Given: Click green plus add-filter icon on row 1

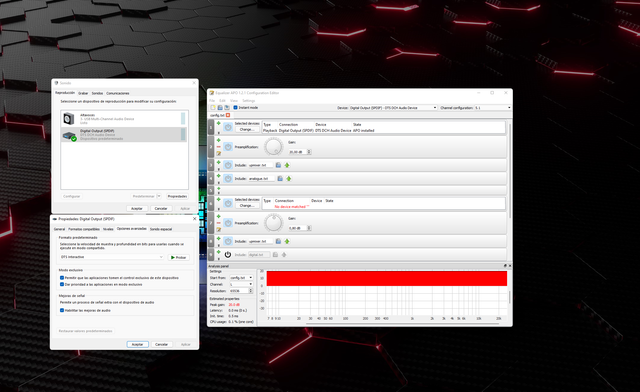Looking at the screenshot, I should pyautogui.click(x=218, y=123).
